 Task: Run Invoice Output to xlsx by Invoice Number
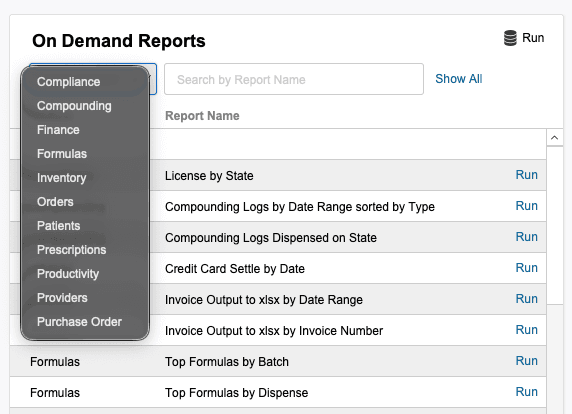click(x=526, y=330)
